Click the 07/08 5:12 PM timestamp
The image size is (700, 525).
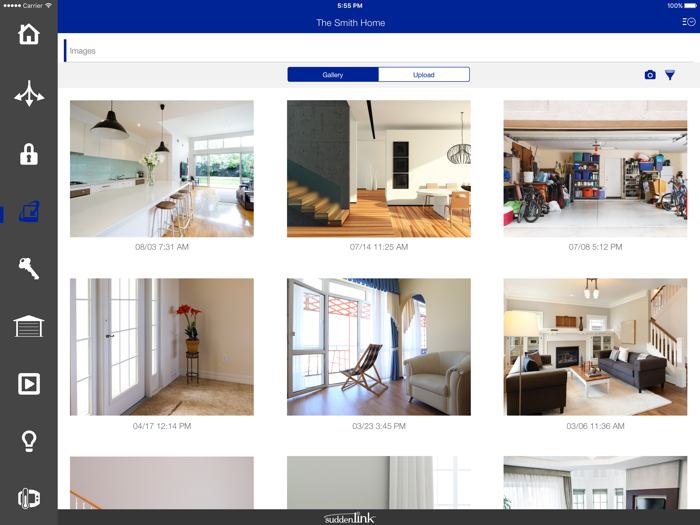tap(595, 247)
